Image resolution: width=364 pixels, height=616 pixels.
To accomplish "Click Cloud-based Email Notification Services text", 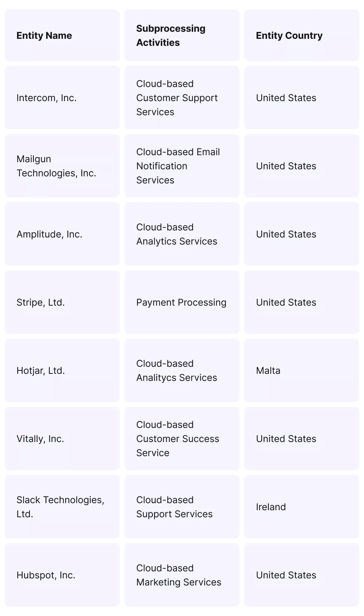I will click(x=178, y=166).
